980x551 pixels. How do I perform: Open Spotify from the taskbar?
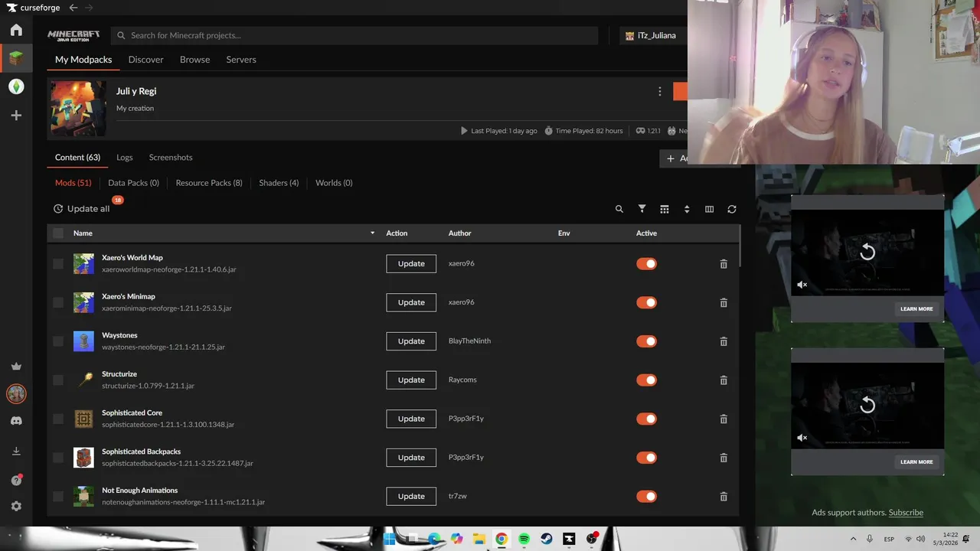click(x=524, y=539)
